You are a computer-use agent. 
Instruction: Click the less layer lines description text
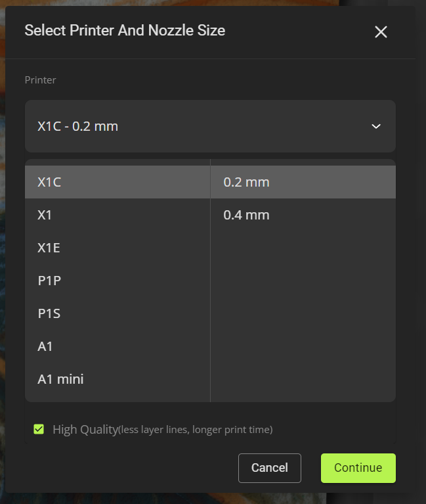point(196,430)
